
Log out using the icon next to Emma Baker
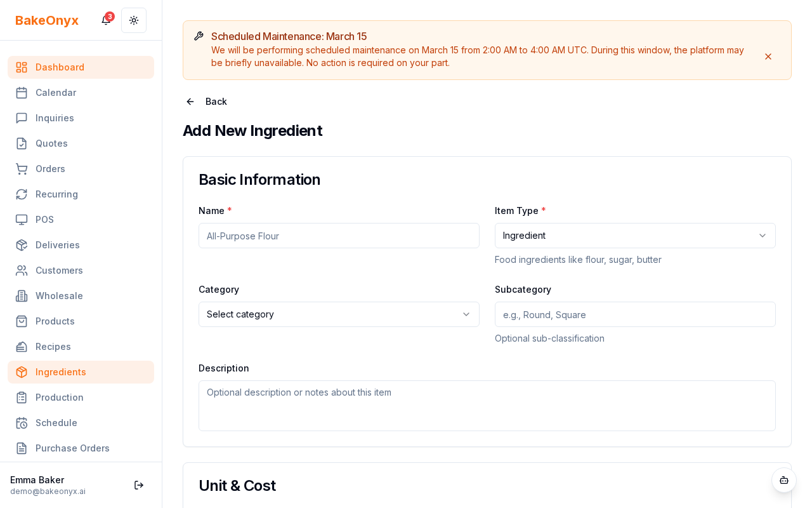pos(139,485)
